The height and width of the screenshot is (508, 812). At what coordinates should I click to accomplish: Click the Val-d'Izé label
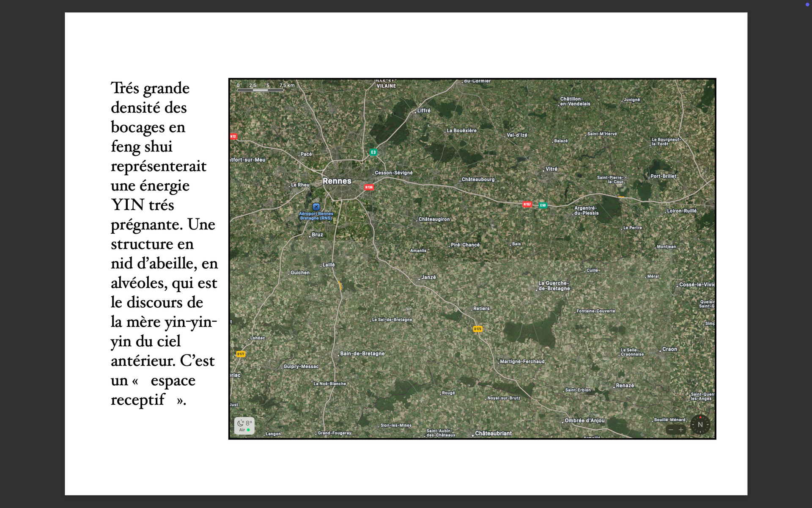click(x=517, y=135)
